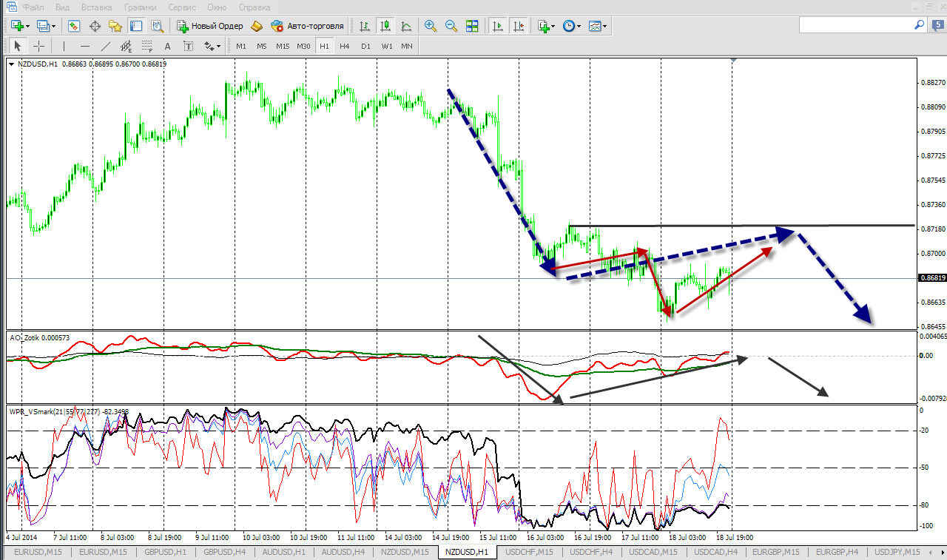Switch timeframe to W1
947x560 pixels.
[x=387, y=46]
